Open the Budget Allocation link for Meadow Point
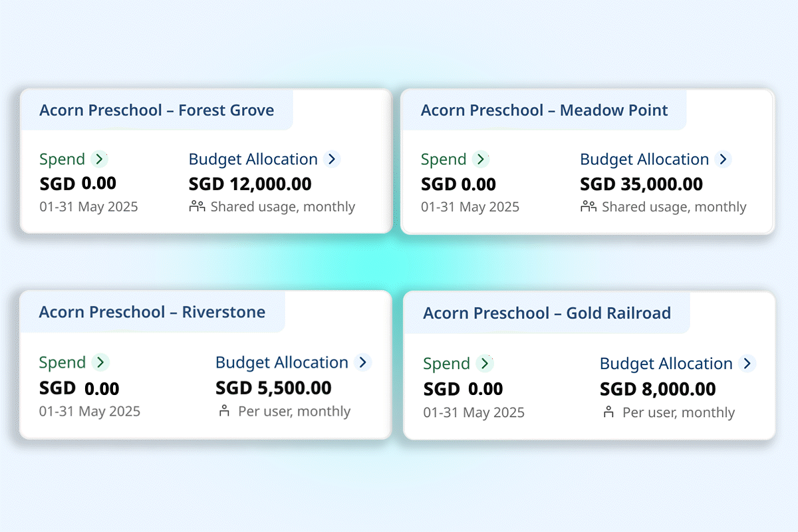The image size is (798, 532). click(x=644, y=159)
